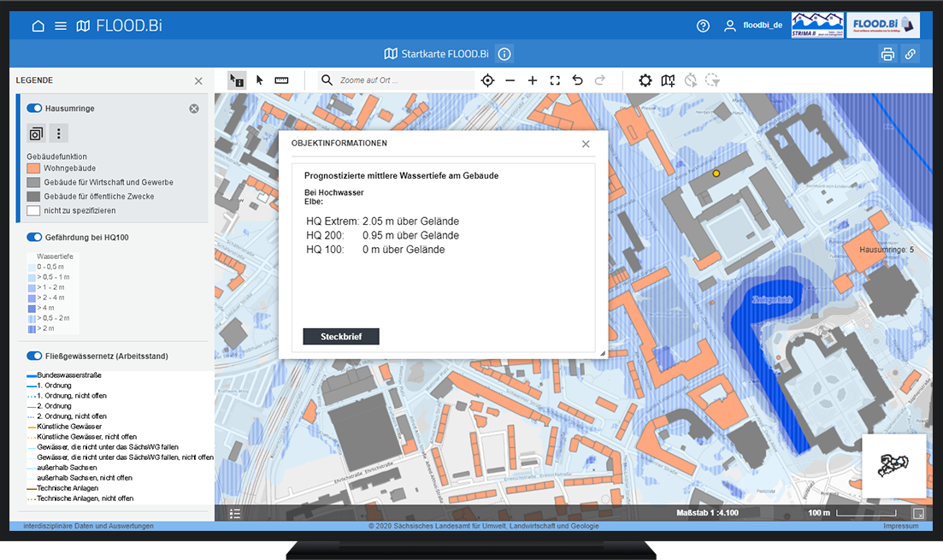This screenshot has width=943, height=560.
Task: Click the locate my position crosshair icon
Action: tap(487, 80)
